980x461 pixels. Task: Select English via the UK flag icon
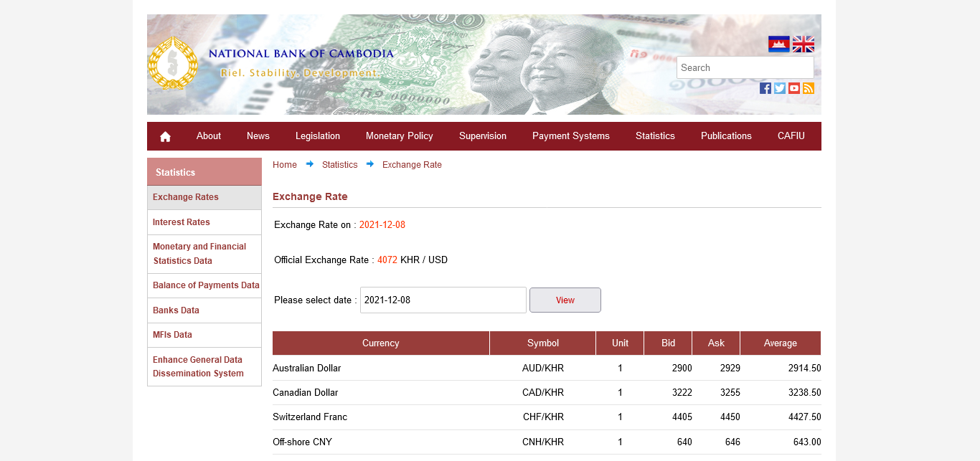(x=803, y=44)
